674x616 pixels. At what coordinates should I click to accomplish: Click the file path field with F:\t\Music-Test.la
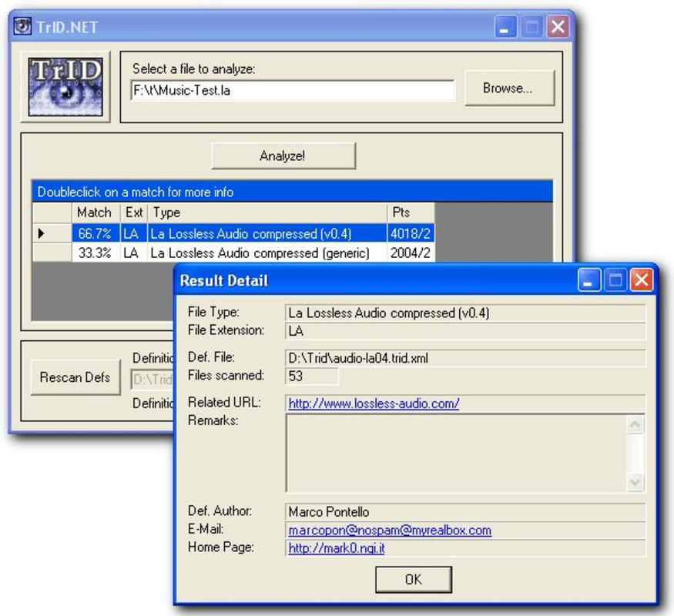tap(292, 90)
